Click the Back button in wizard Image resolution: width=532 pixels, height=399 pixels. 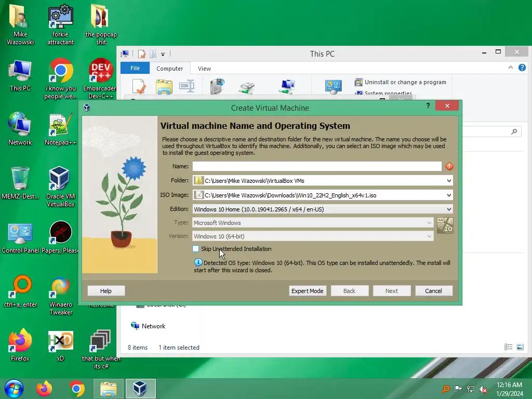click(350, 291)
